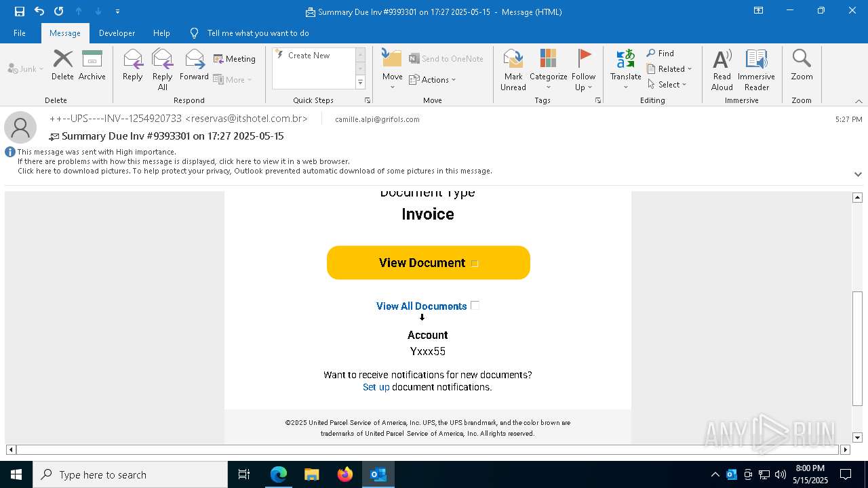This screenshot has width=868, height=488.
Task: Click the recipient camille.alpi@grifols.com
Action: (x=377, y=119)
